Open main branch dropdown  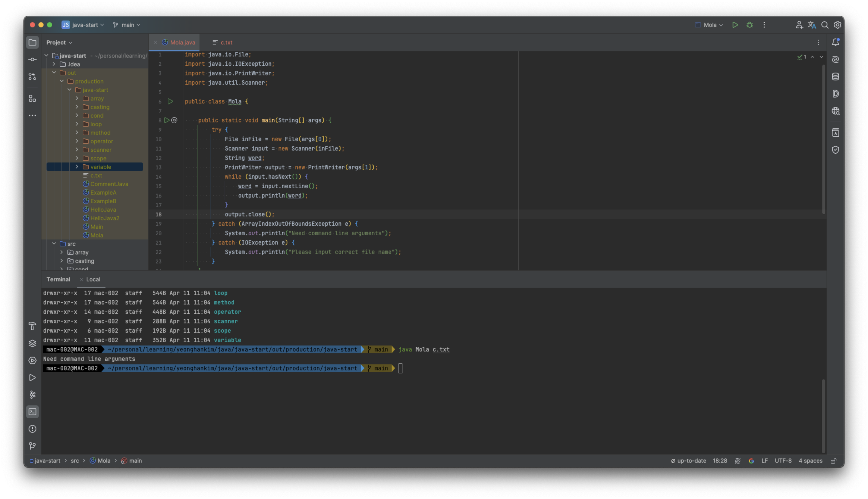click(127, 25)
